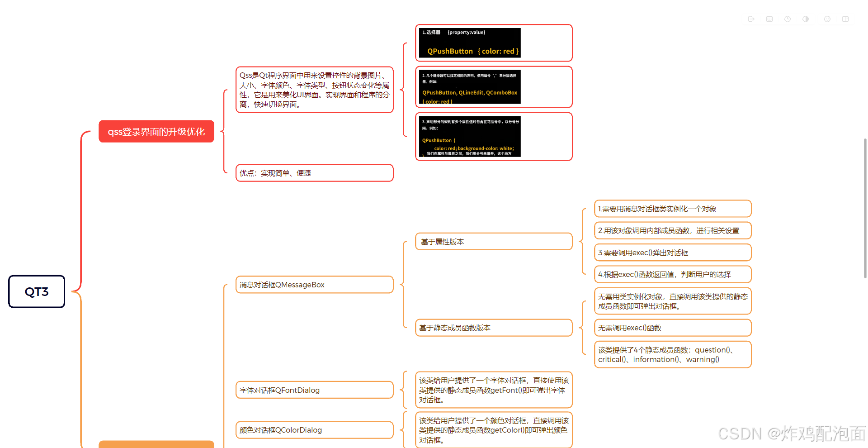Click the emoji feedback icon
This screenshot has width=868, height=448.
pyautogui.click(x=827, y=19)
